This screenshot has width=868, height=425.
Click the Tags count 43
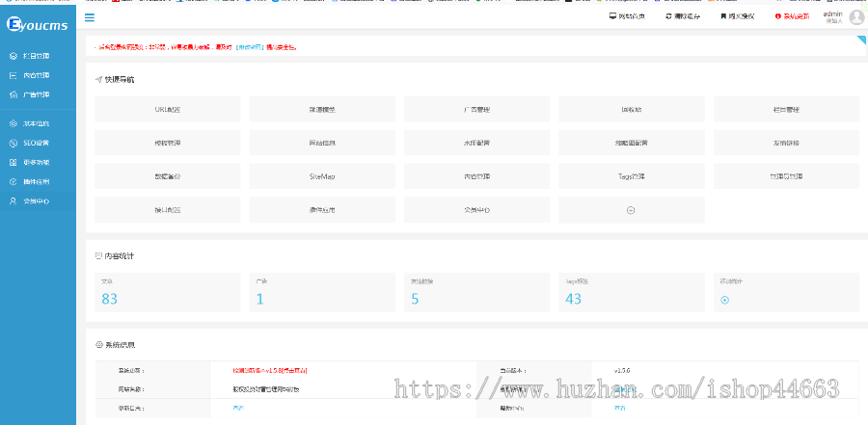(x=574, y=299)
